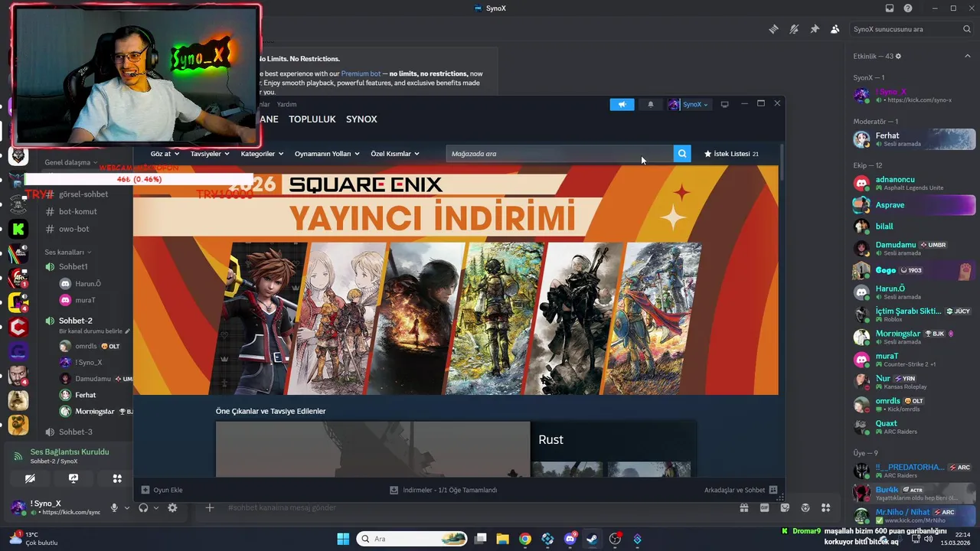This screenshot has width=980, height=551.
Task: Open Windows Start menu
Action: pos(343,539)
